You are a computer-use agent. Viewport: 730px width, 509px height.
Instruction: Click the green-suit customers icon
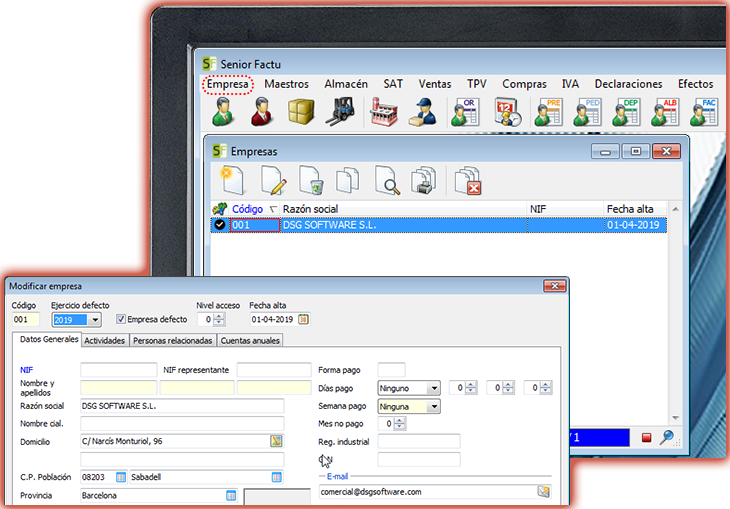click(x=223, y=112)
